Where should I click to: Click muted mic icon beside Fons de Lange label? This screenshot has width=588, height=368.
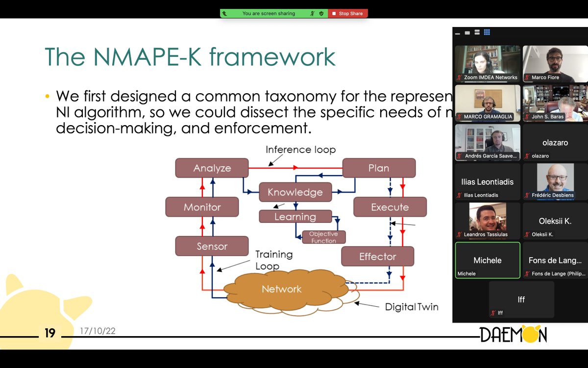tap(527, 274)
